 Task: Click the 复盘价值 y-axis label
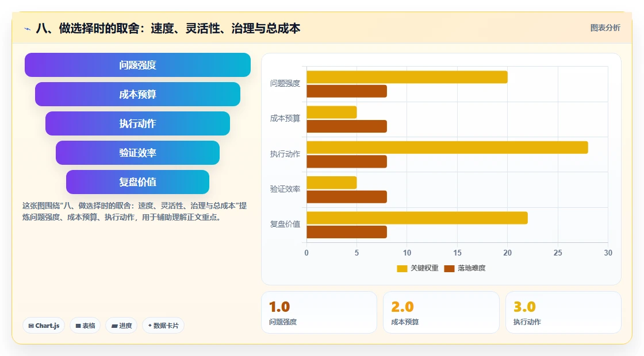(x=285, y=225)
